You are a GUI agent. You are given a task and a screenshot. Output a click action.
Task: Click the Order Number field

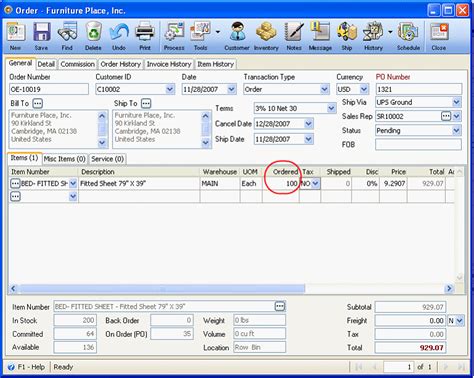(x=49, y=89)
